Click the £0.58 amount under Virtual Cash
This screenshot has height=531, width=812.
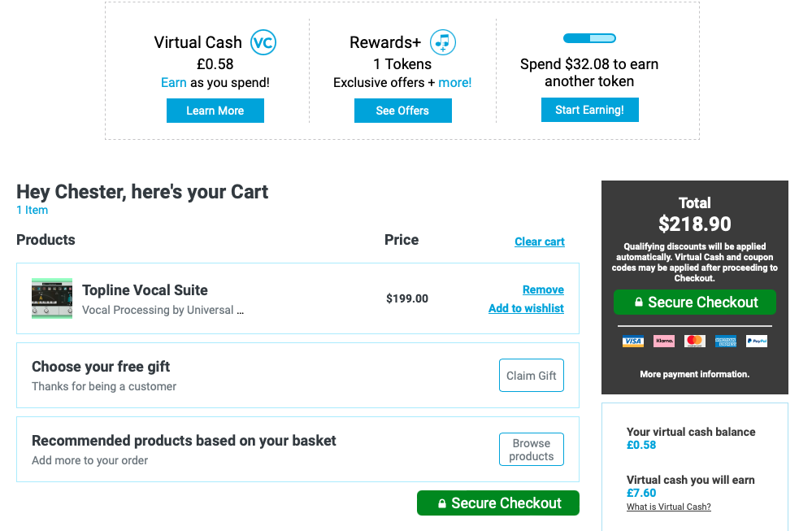tap(215, 64)
